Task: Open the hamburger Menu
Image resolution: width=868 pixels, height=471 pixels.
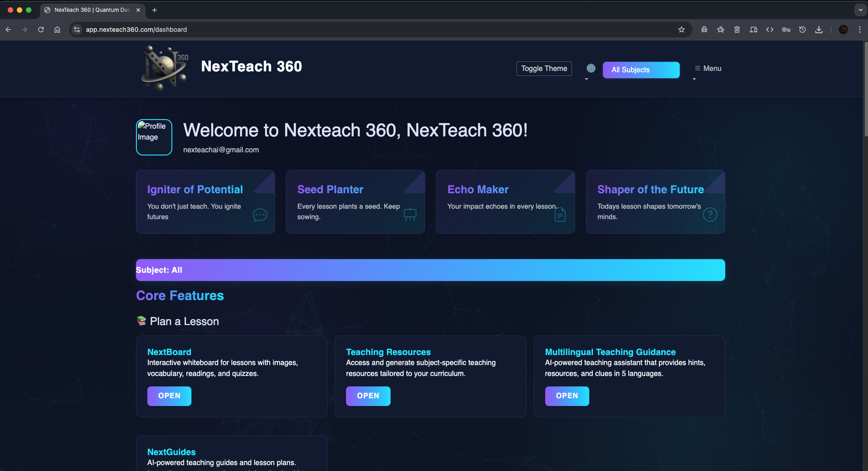Action: [708, 69]
